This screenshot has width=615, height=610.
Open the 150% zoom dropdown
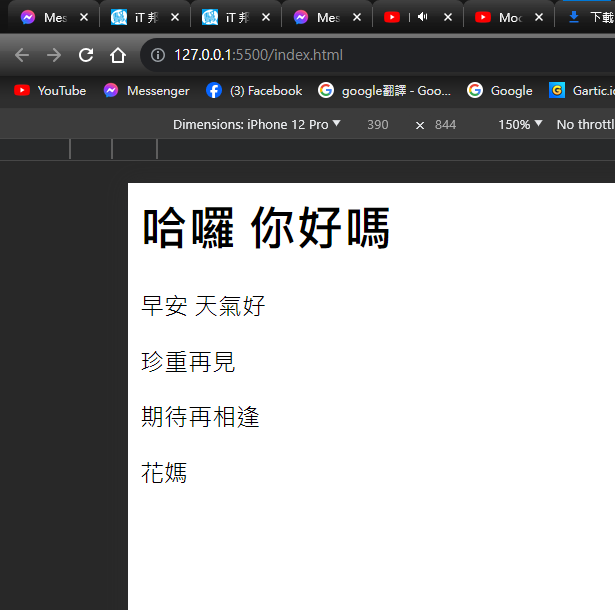[x=520, y=124]
